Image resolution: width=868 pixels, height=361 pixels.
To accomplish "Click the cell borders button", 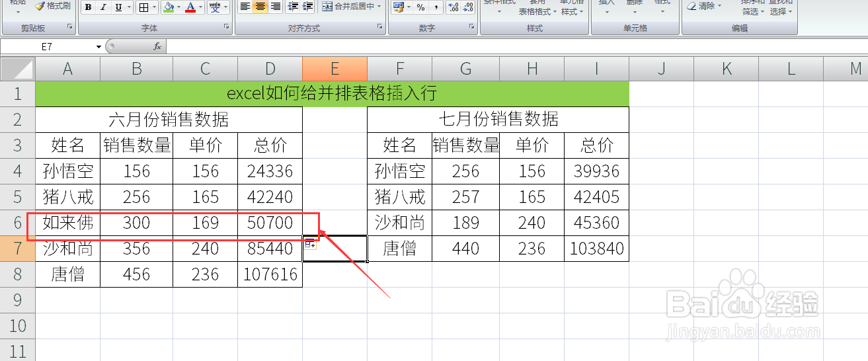I will pos(143,7).
